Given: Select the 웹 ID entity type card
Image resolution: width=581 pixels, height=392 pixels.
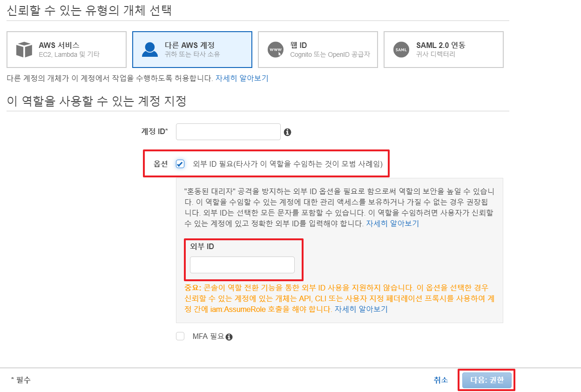Looking at the screenshot, I should pos(318,50).
